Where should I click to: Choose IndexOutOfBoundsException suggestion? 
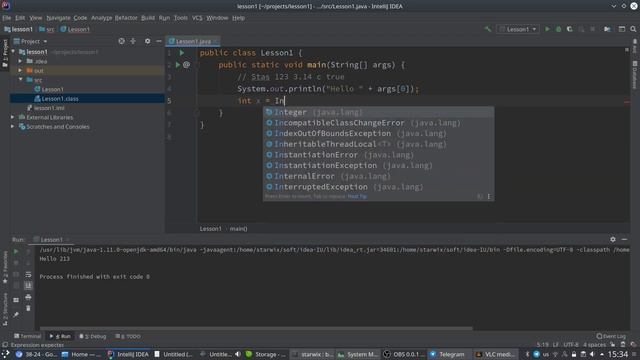click(x=378, y=133)
